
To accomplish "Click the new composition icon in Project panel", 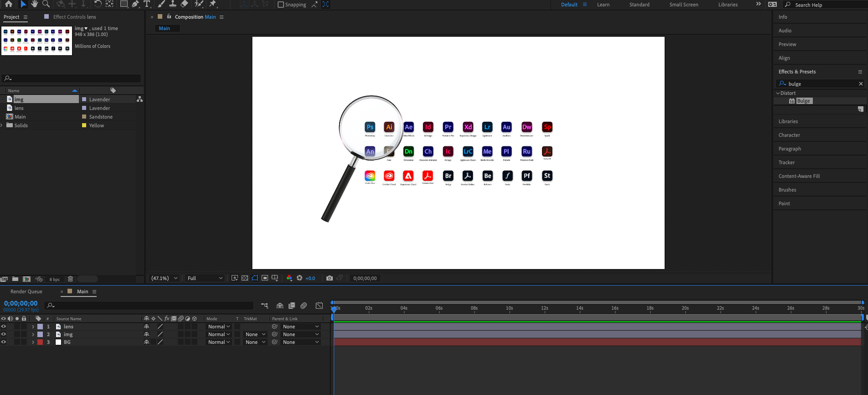I will pos(26,279).
